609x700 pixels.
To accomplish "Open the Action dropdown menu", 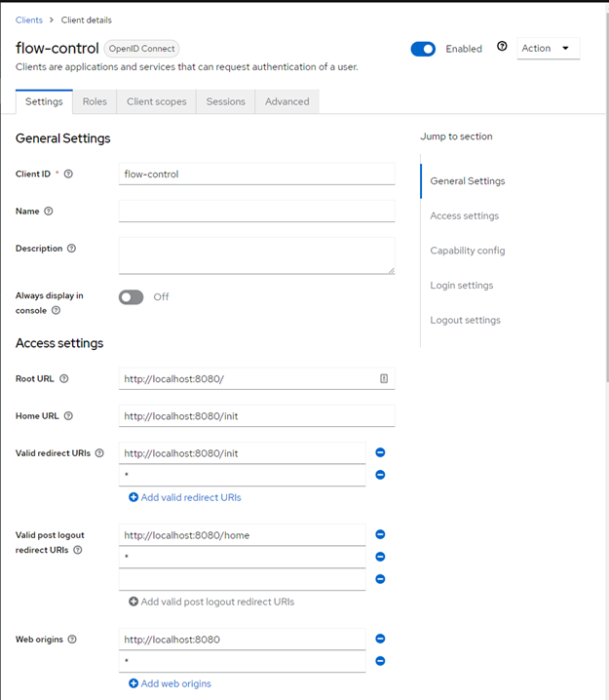I will (x=548, y=49).
